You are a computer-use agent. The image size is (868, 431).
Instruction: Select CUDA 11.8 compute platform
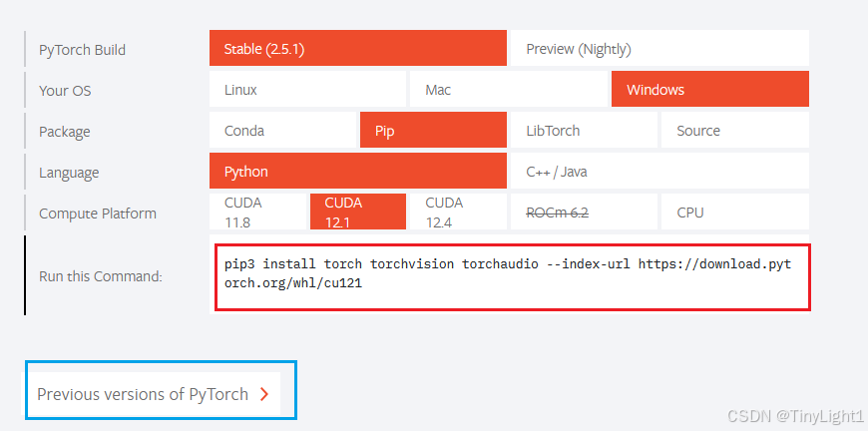pos(257,212)
